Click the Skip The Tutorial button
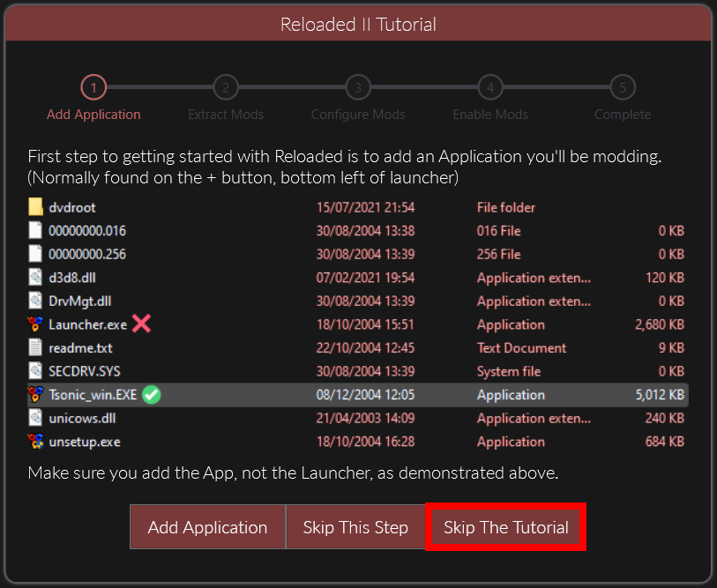Screen dimensions: 717x588 coord(505,526)
